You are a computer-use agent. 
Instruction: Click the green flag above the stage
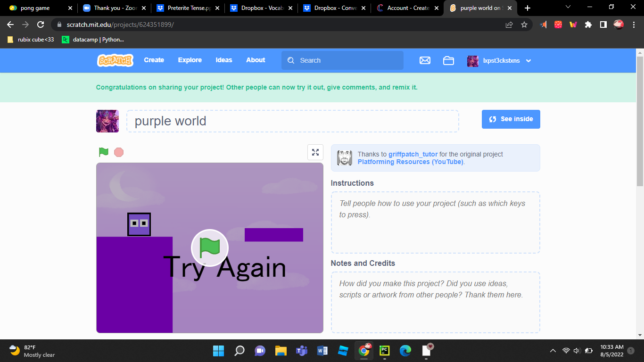coord(104,152)
